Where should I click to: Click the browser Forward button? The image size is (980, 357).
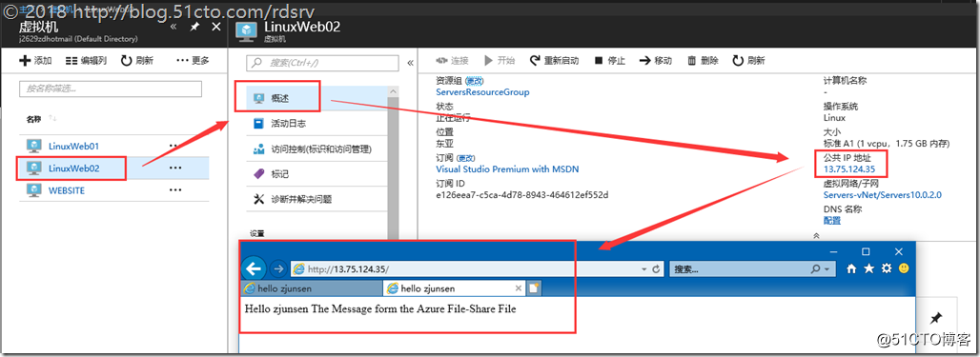point(278,269)
